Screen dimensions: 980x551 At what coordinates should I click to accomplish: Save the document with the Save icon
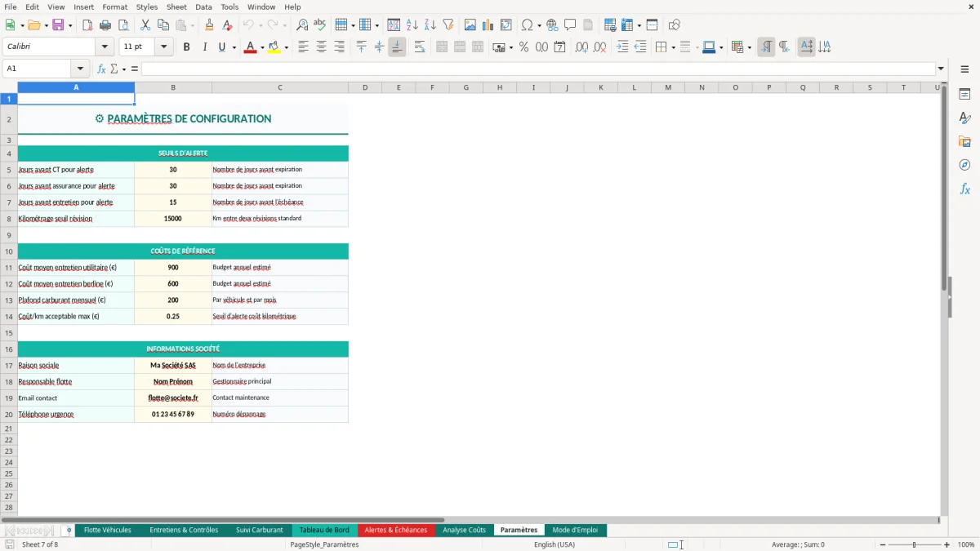[58, 25]
